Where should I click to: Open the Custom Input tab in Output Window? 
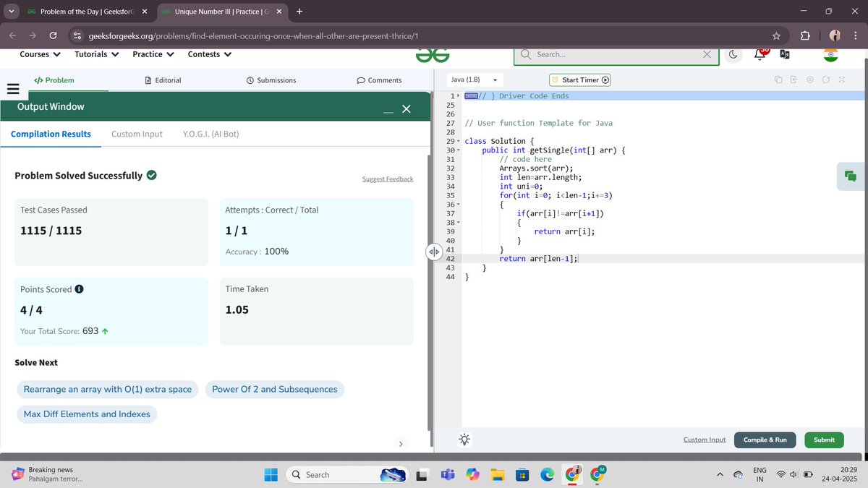tap(137, 134)
